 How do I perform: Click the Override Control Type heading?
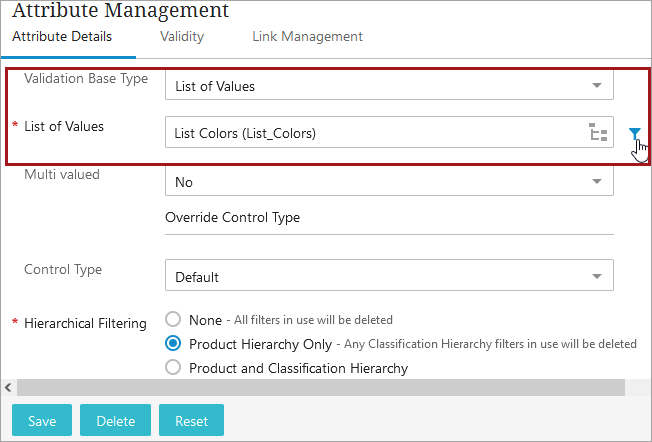click(x=232, y=217)
